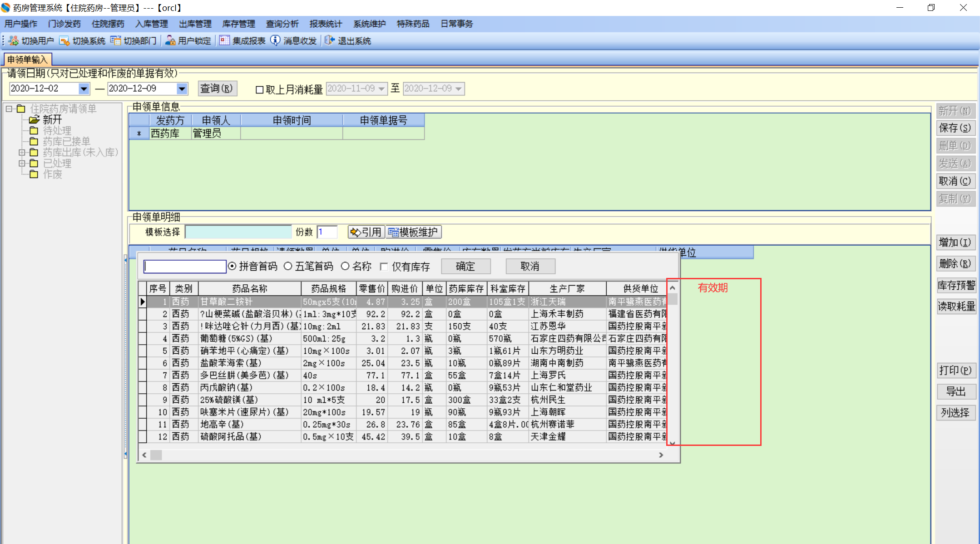Open 集成报表 report icon
Viewport: 980px width, 544px height.
(224, 41)
